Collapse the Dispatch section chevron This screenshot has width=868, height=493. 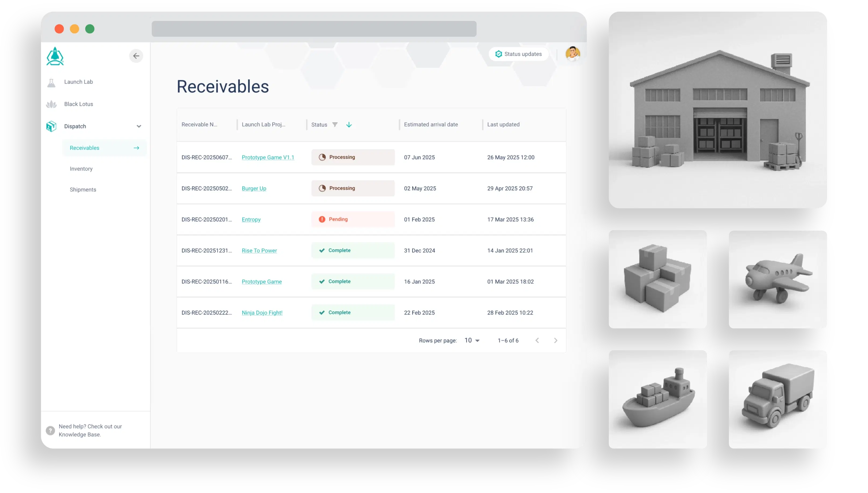[x=139, y=126]
